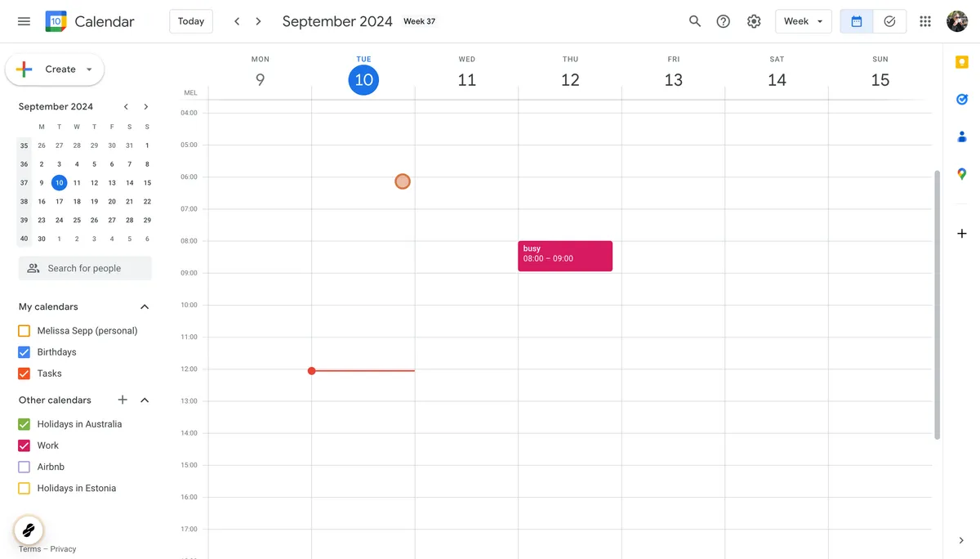Select Wednesday 11 column header
This screenshot has height=559, width=980.
[x=466, y=79]
